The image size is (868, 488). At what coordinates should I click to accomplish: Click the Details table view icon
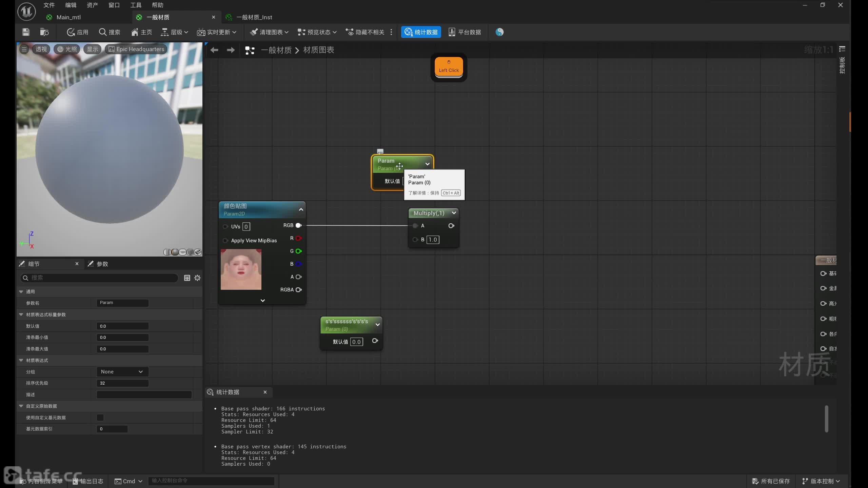coord(187,278)
